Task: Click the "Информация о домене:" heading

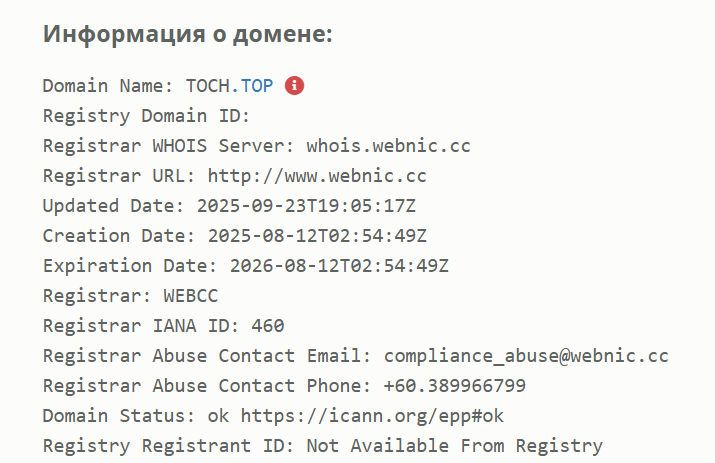Action: 187,34
